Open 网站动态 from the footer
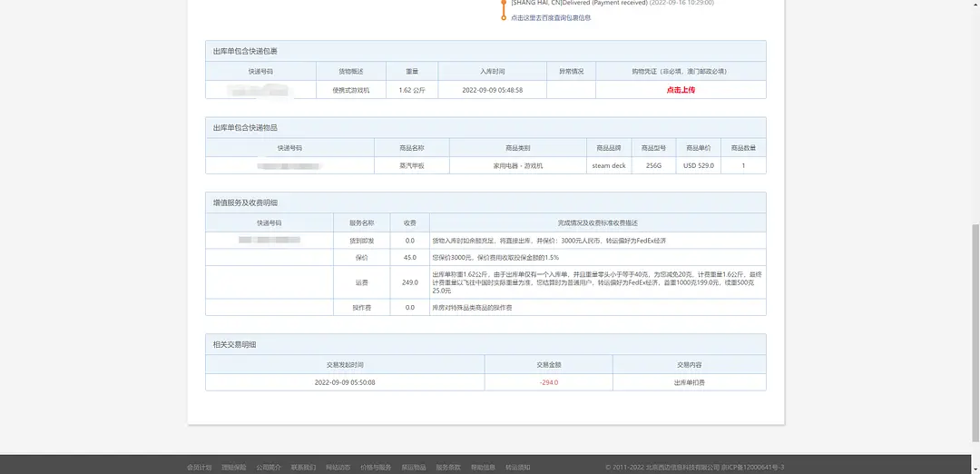The height and width of the screenshot is (474, 980). coord(338,467)
